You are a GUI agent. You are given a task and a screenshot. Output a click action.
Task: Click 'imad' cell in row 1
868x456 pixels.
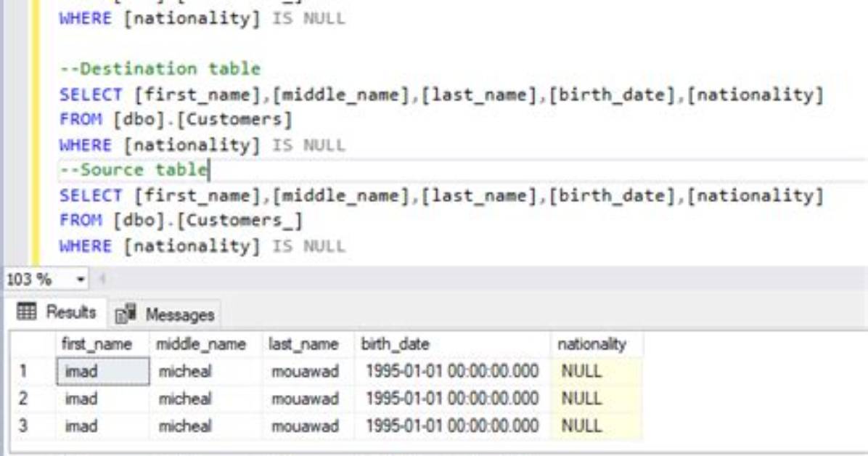(x=102, y=370)
